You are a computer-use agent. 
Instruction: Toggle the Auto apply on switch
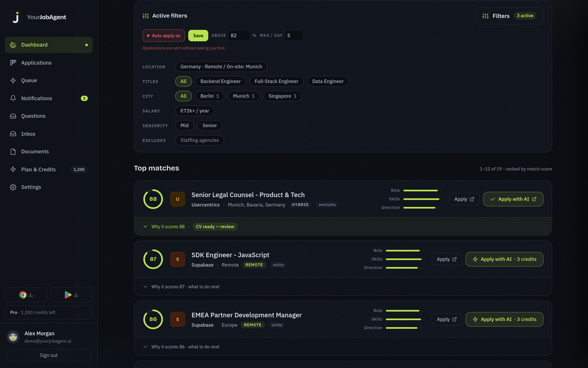click(164, 36)
